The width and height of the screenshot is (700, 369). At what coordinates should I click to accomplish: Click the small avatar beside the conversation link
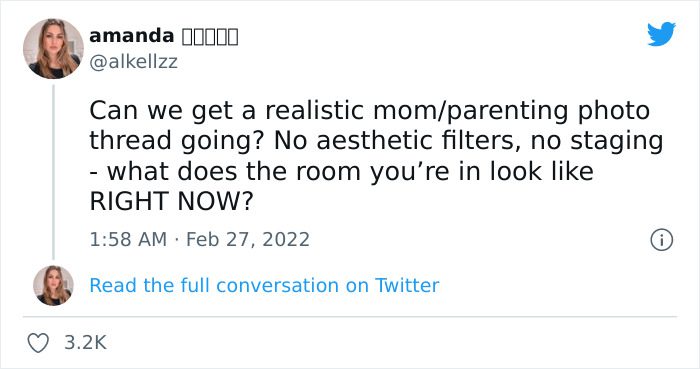pyautogui.click(x=53, y=286)
